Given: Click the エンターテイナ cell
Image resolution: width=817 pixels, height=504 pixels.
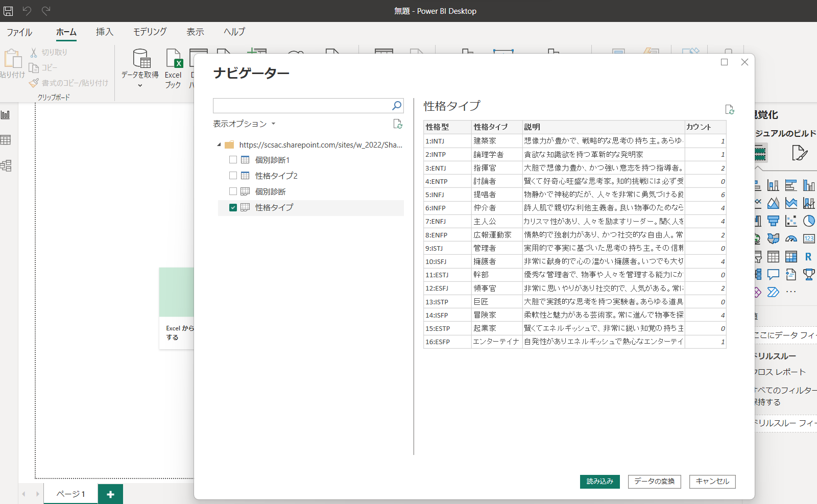Looking at the screenshot, I should (496, 342).
